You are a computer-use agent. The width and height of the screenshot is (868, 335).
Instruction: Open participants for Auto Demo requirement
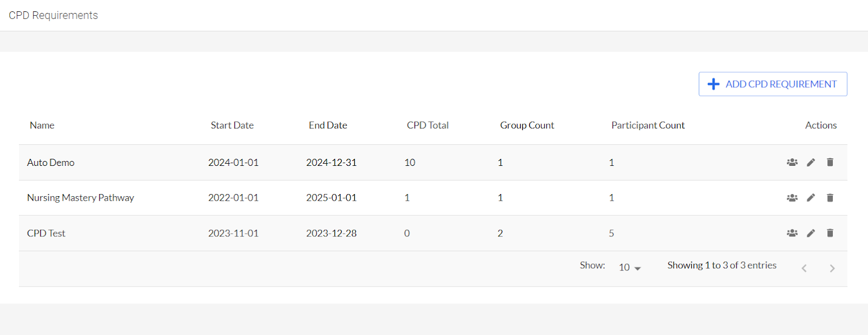pos(792,162)
